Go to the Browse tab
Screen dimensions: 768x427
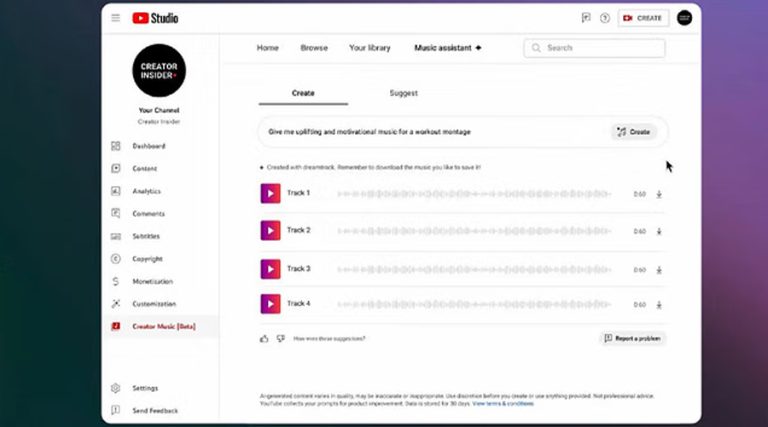314,47
